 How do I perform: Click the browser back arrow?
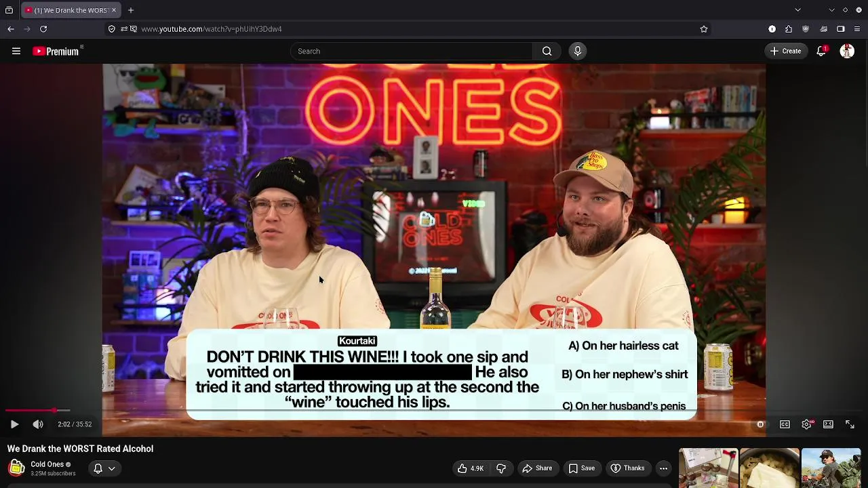pos(11,29)
